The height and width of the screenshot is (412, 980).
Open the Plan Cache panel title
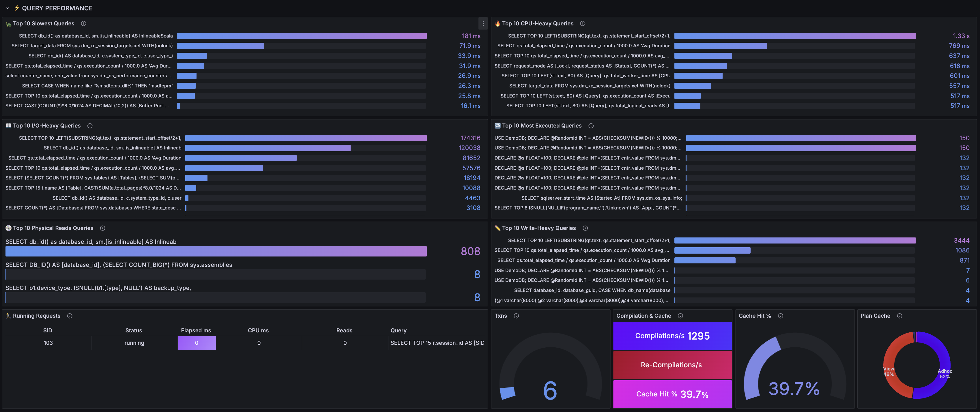click(875, 316)
